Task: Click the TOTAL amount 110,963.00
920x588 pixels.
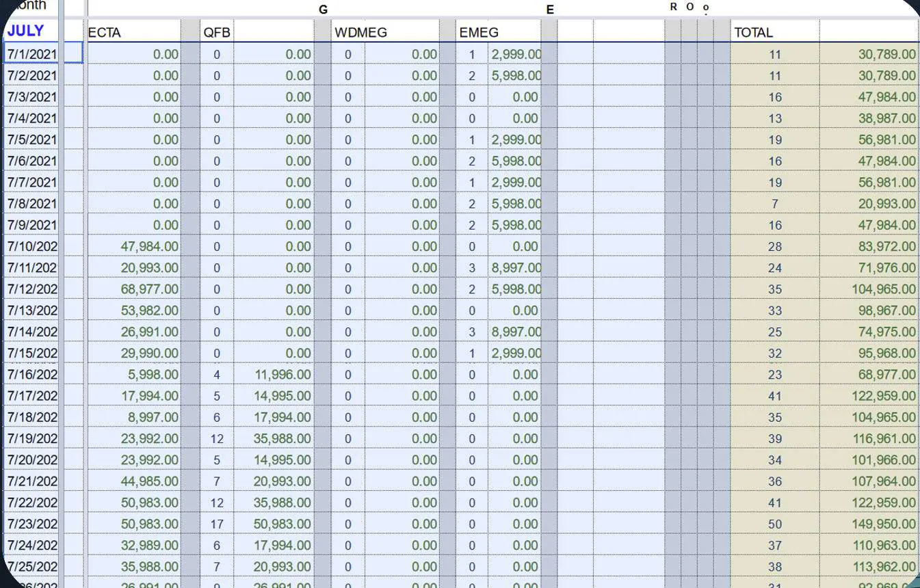Action: [x=869, y=546]
